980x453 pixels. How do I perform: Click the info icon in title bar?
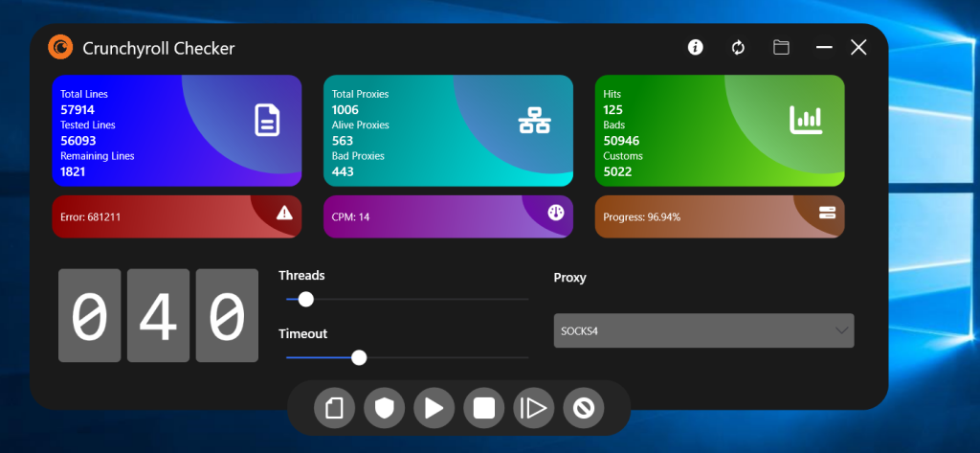695,47
